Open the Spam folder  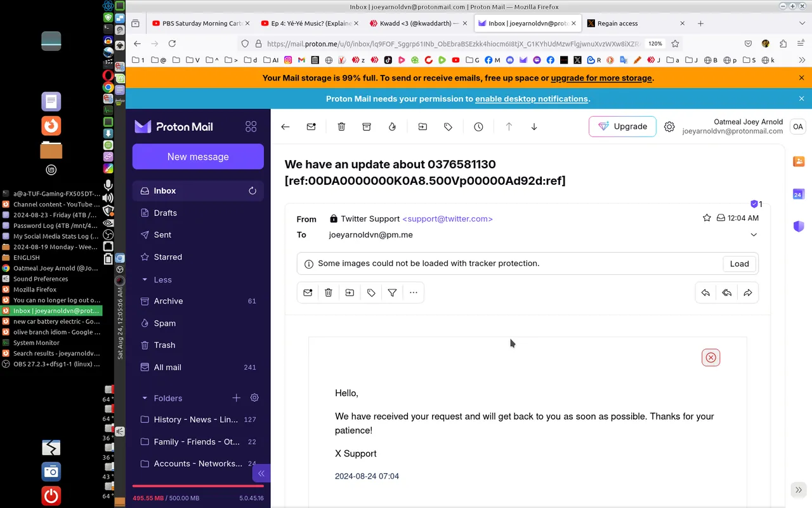point(198,323)
